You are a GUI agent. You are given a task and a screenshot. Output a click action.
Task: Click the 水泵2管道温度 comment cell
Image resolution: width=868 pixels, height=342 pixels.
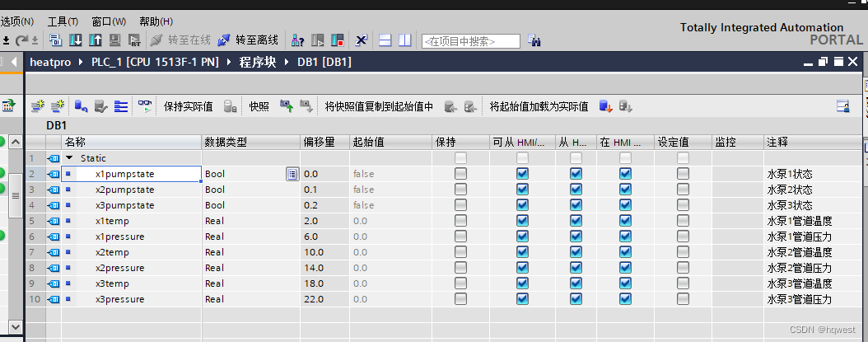tap(813, 252)
